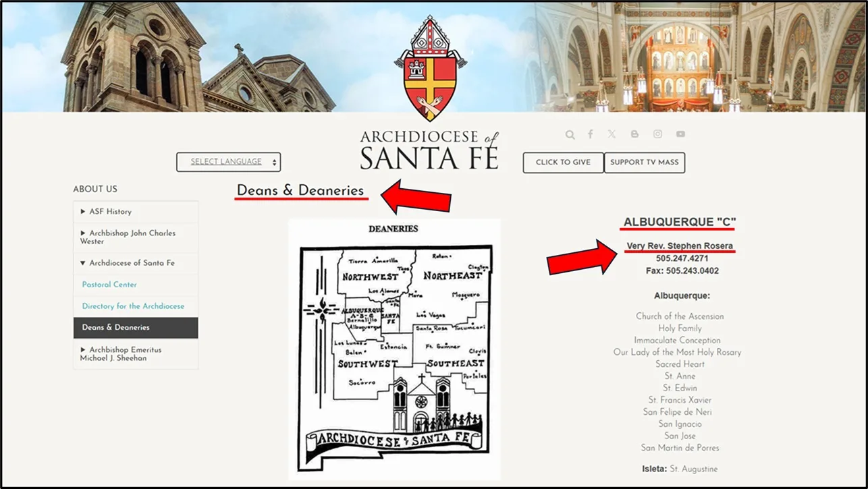Click Fax: 505.243.0402 text
Screen dimensions: 868x489
pos(682,271)
